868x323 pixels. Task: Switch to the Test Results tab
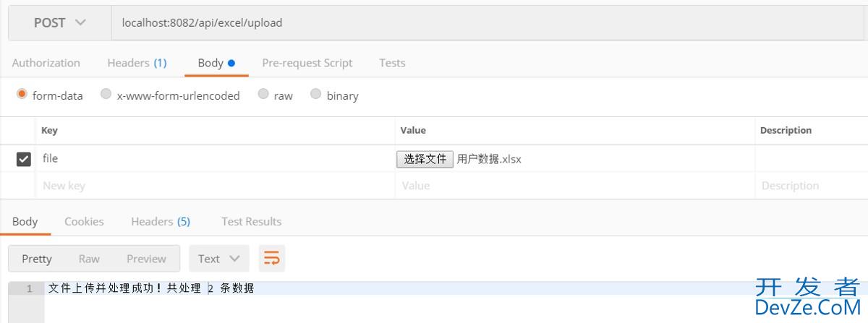tap(251, 222)
